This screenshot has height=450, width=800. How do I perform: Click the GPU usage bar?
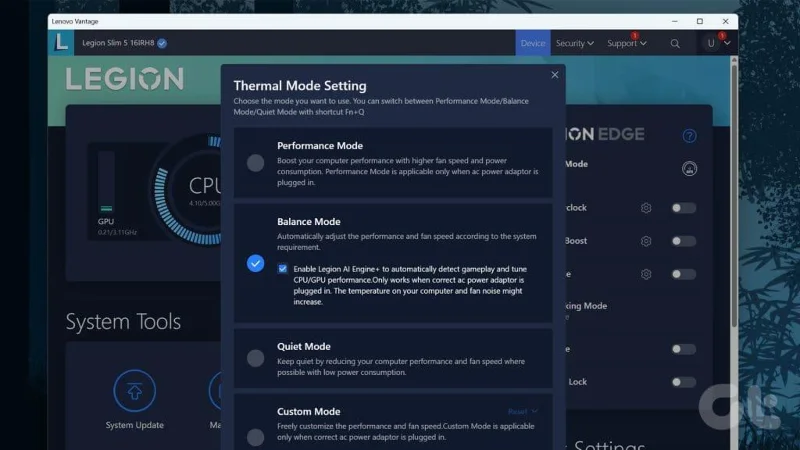pyautogui.click(x=106, y=182)
